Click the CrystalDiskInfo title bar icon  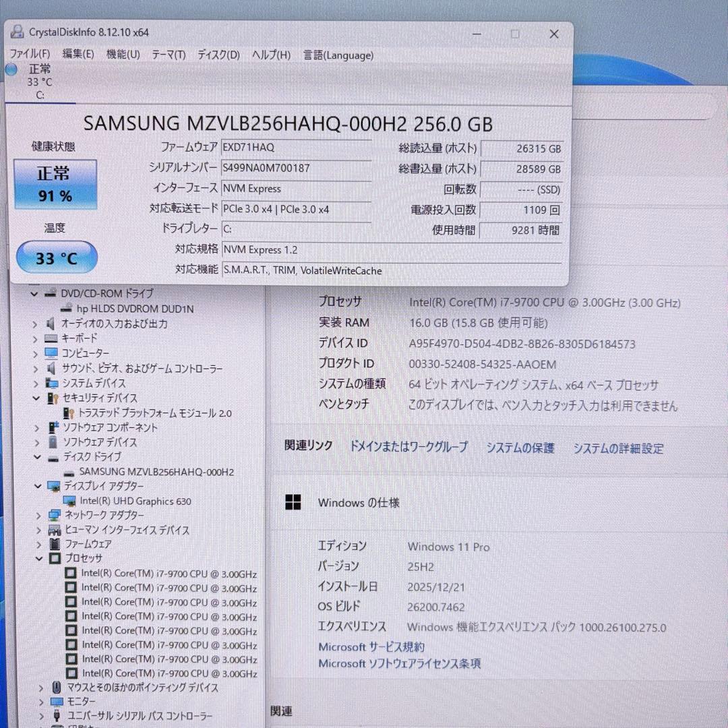tap(17, 32)
